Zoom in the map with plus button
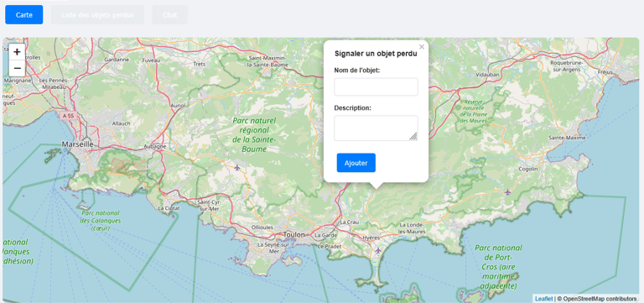 [x=18, y=52]
